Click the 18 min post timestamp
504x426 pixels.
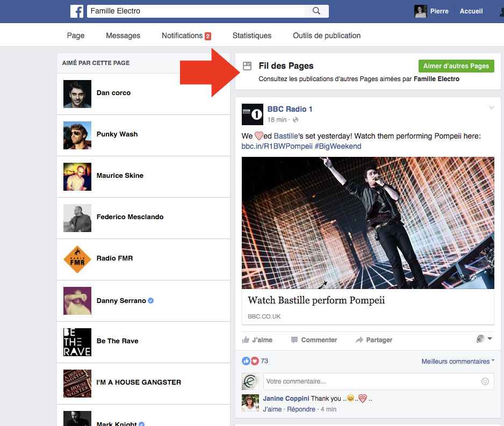click(x=277, y=120)
